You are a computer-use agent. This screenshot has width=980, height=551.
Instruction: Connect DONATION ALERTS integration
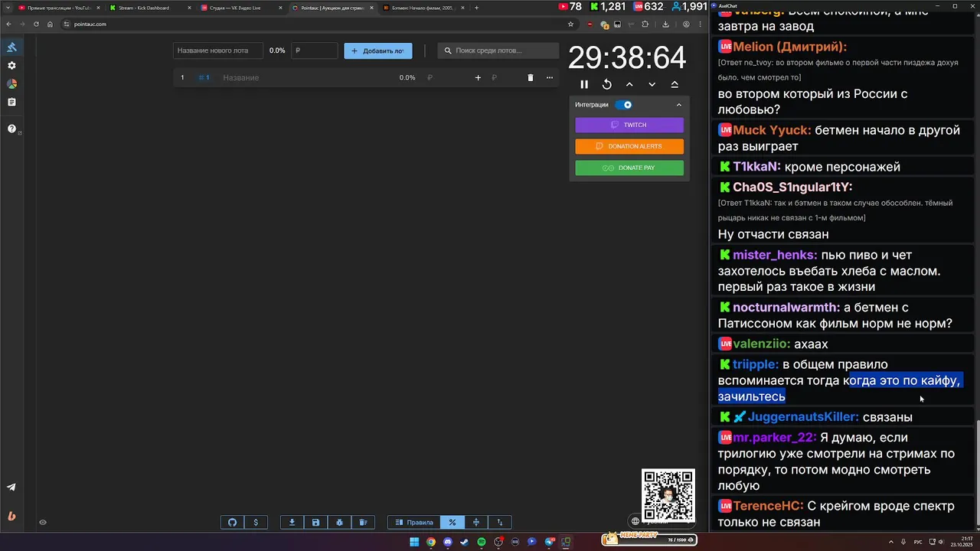point(629,146)
